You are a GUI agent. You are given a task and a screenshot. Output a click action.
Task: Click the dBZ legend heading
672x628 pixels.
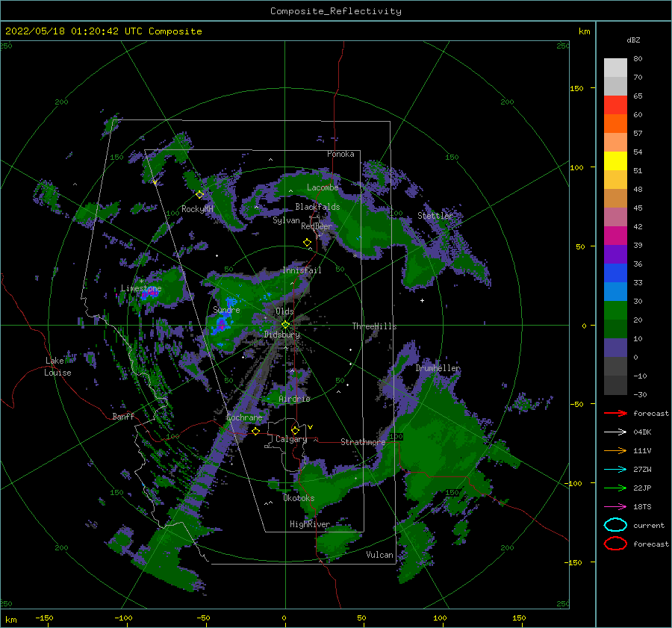pos(633,40)
